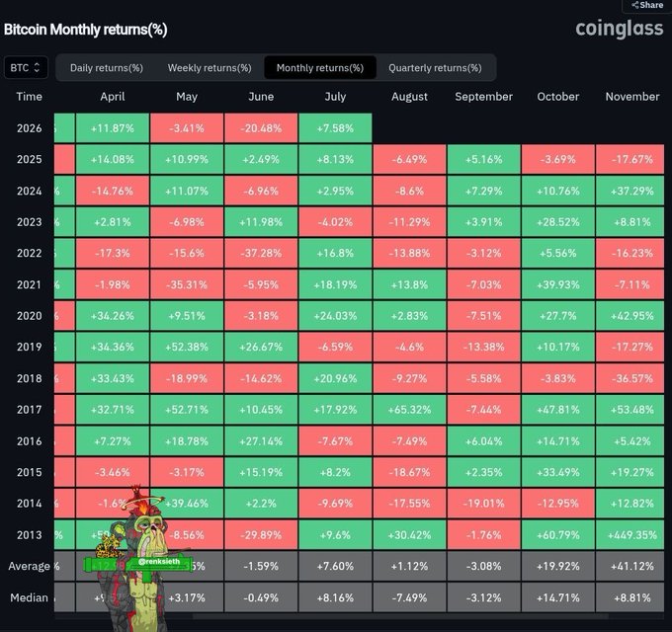Click the Share button
Screen dimensions: 672x632
tap(647, 5)
